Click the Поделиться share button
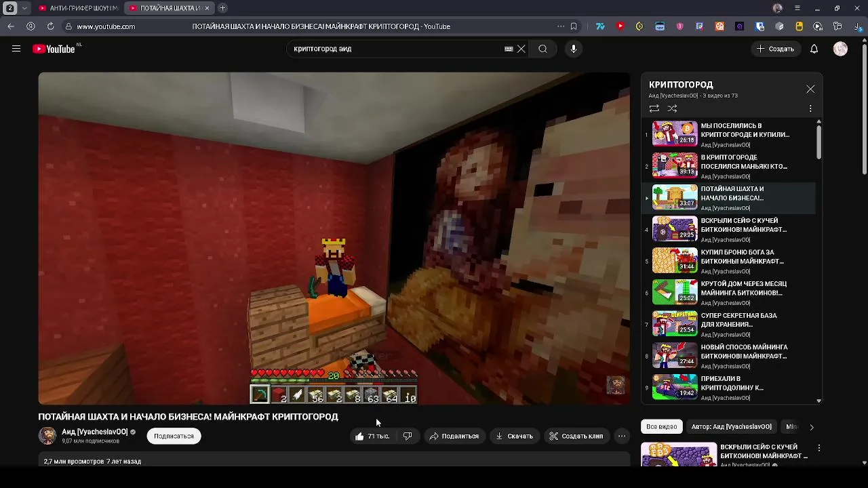The width and height of the screenshot is (868, 488). pos(454,436)
